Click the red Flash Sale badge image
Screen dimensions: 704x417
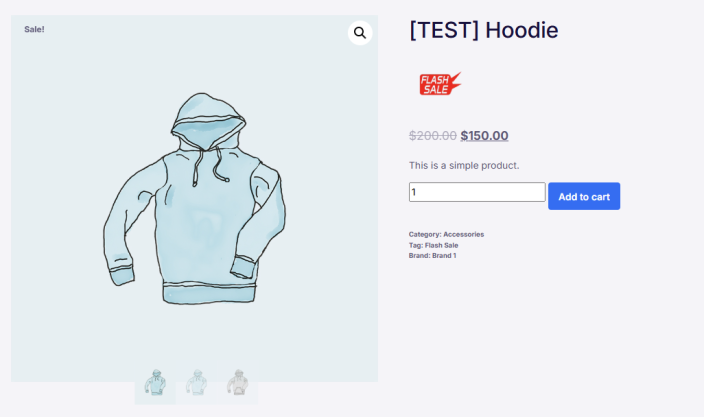point(440,83)
